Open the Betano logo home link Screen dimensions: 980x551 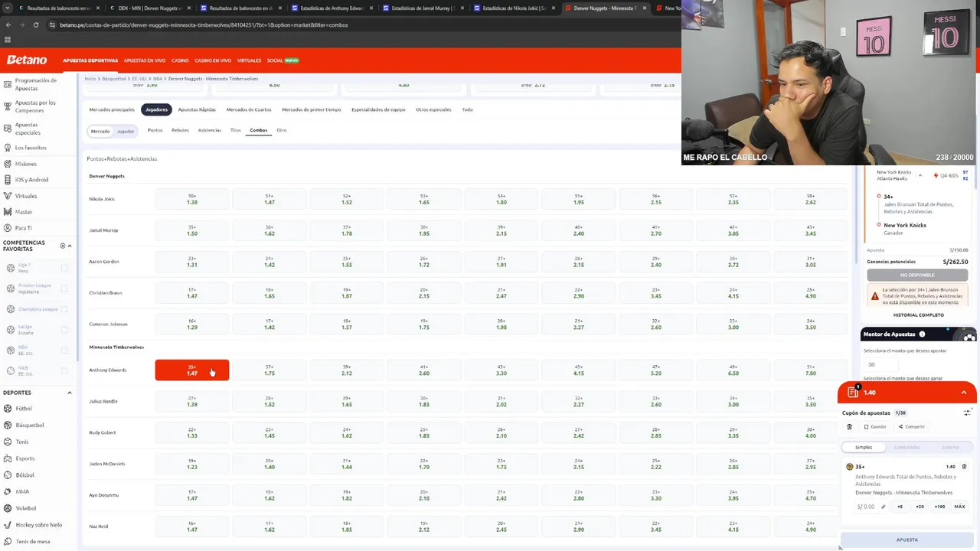(27, 60)
